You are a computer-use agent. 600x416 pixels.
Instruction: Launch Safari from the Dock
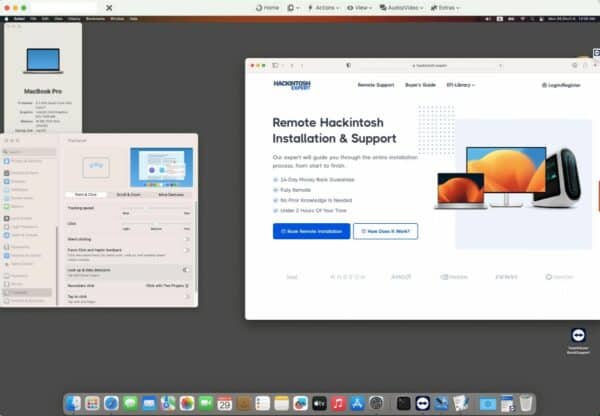[x=111, y=403]
